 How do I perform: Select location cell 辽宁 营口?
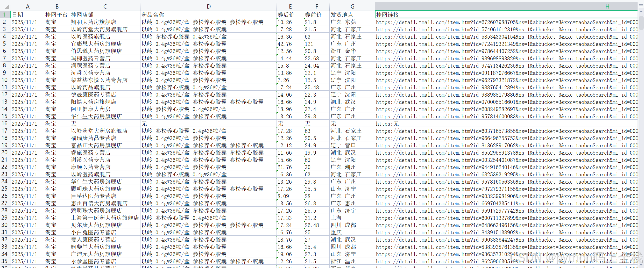(352, 145)
